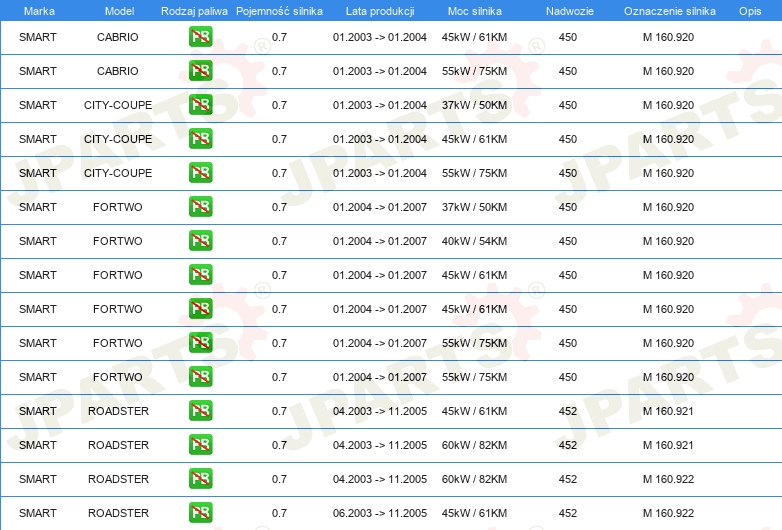Click the Pojemność silnika column header
The width and height of the screenshot is (782, 530).
(279, 11)
